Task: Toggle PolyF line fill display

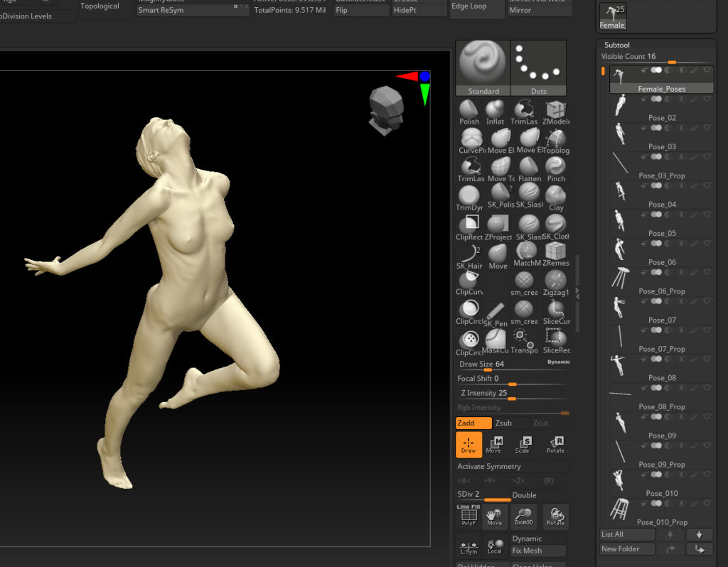Action: 469,517
